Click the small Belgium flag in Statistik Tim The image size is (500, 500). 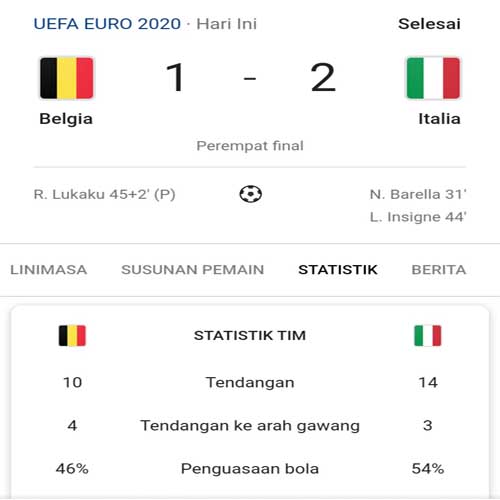pos(72,335)
